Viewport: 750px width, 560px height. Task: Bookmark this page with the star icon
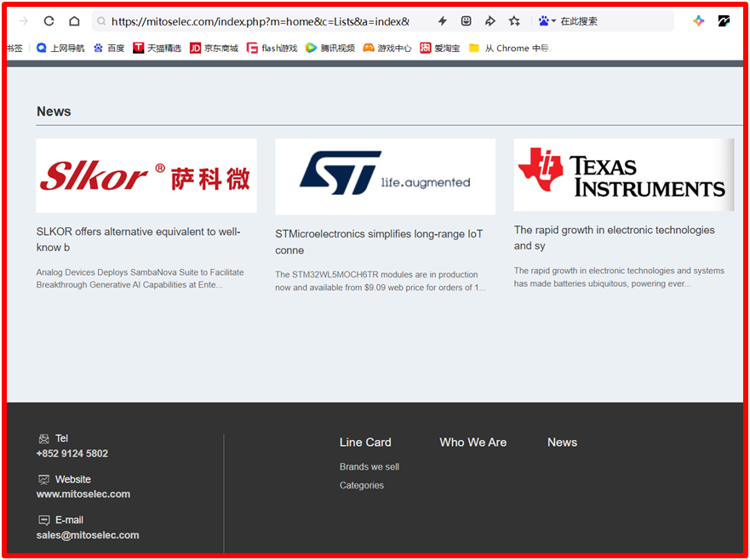pos(514,21)
